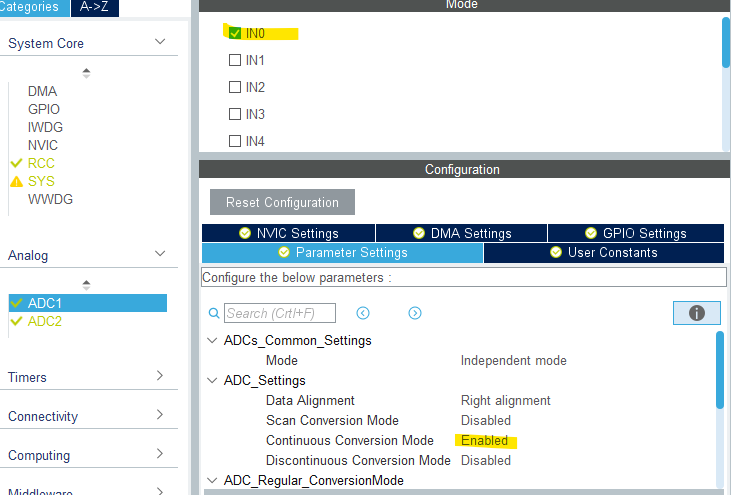The height and width of the screenshot is (495, 731).
Task: Expand the Middleware category
Action: click(160, 491)
